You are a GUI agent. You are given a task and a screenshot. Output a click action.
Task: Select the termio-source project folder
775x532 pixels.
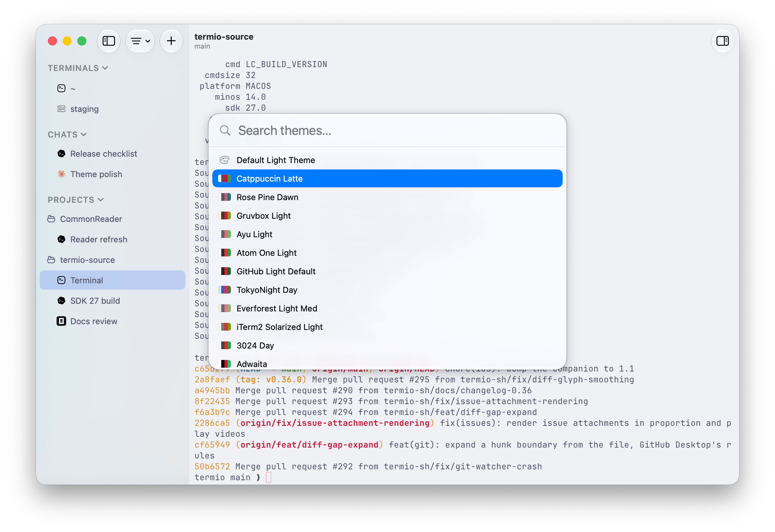[113, 260]
